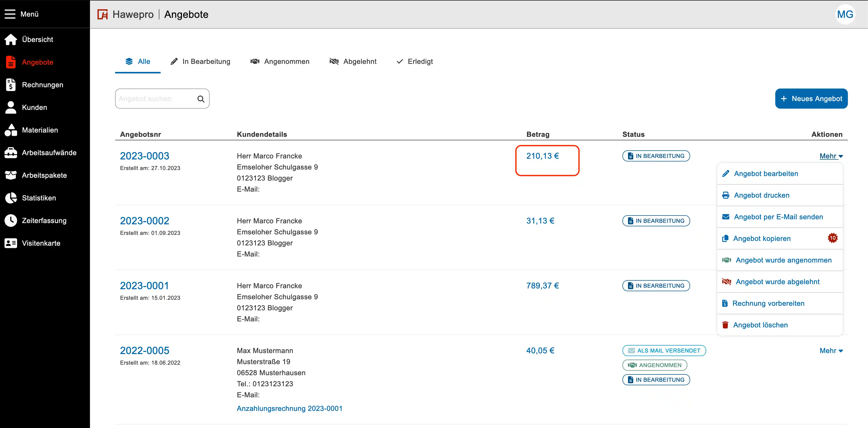Image resolution: width=868 pixels, height=428 pixels.
Task: Open offer 2023-0001 link
Action: coord(144,286)
